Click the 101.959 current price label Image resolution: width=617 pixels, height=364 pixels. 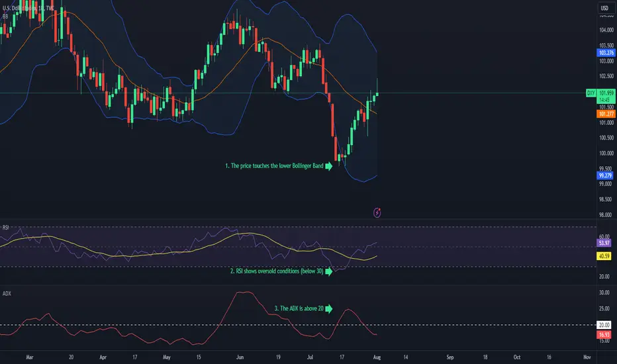(x=606, y=93)
